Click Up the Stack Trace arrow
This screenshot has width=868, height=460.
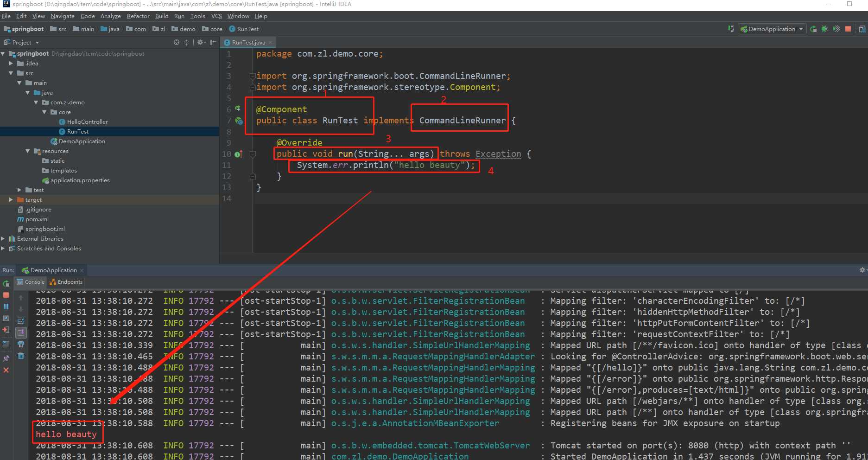21,298
